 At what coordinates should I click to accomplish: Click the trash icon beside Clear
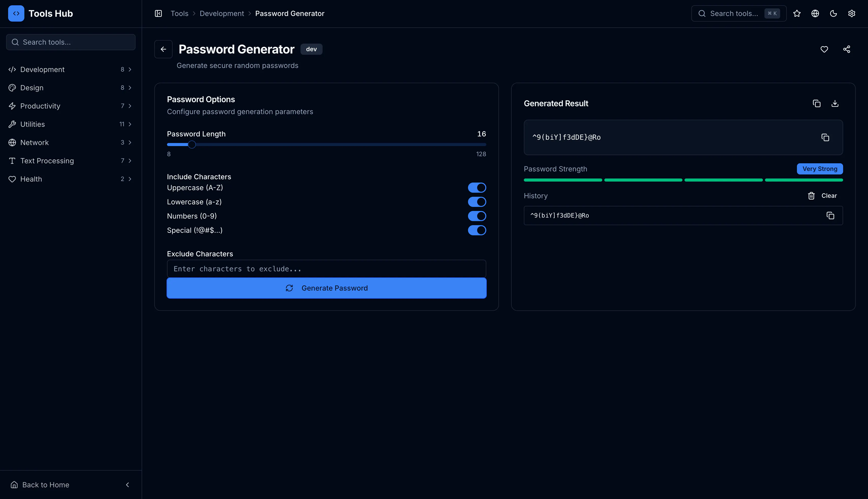811,196
